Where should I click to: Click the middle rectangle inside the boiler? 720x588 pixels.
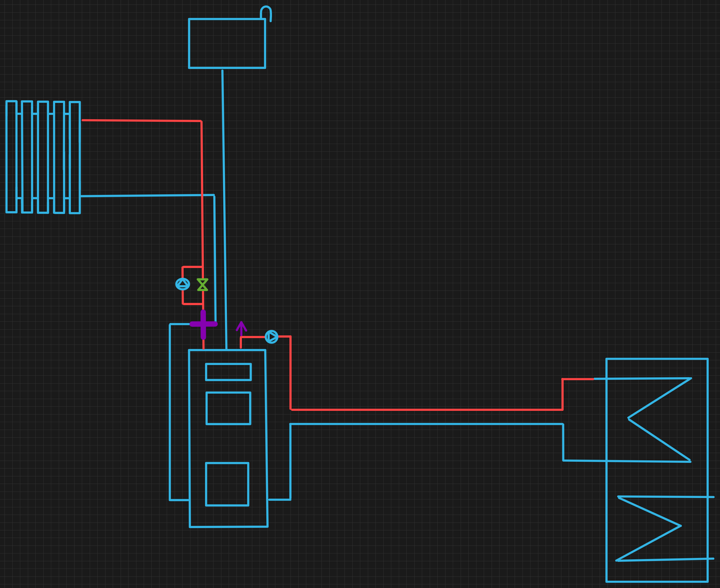228,408
